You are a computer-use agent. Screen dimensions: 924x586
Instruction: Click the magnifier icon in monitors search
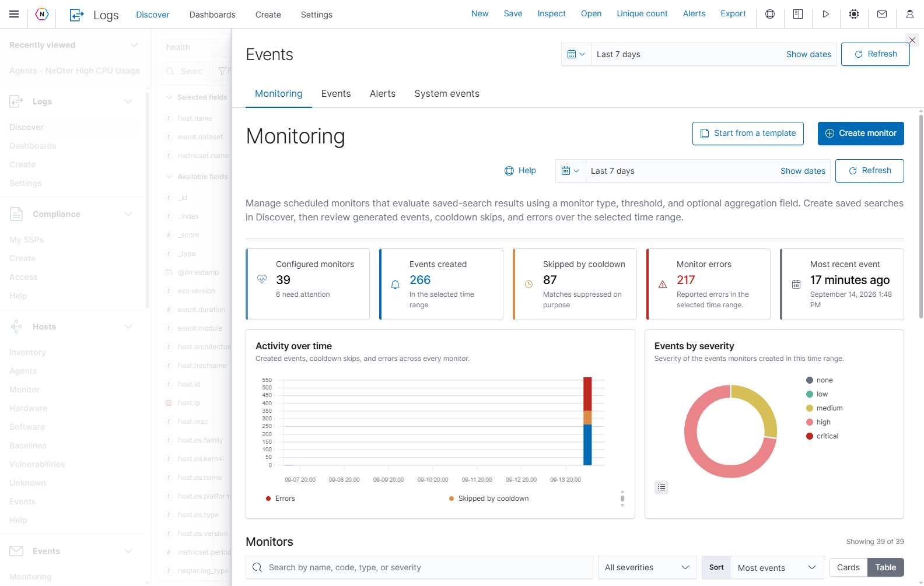pyautogui.click(x=257, y=567)
